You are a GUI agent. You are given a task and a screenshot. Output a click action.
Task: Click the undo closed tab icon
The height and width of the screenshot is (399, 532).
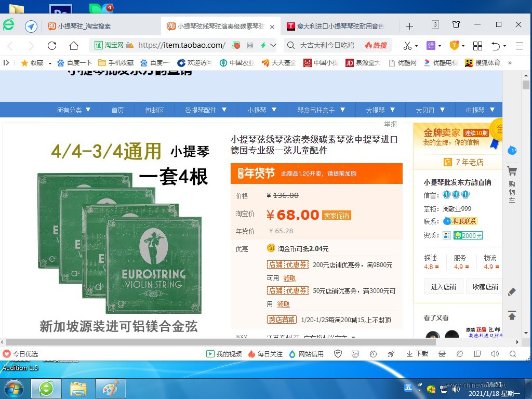coord(496,46)
